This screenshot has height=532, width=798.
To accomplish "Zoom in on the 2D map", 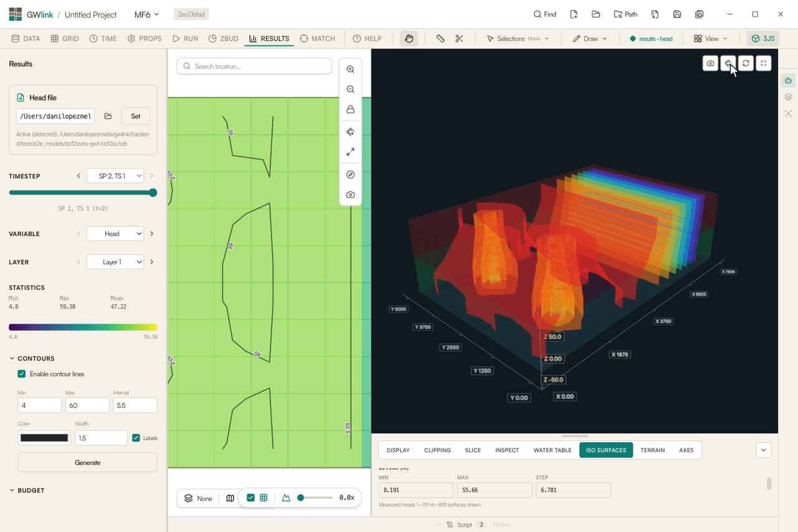I will pos(350,70).
